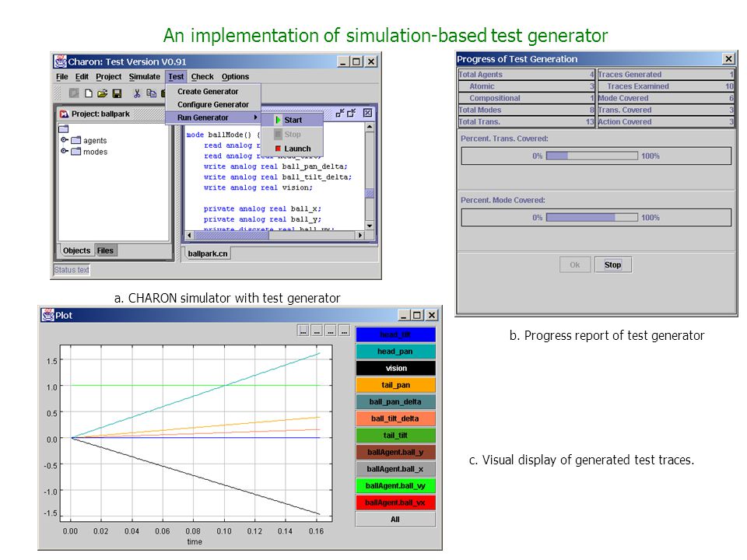The height and width of the screenshot is (560, 747).
Task: Click the editor's outward-arrow maximize icon
Action: pos(352,113)
